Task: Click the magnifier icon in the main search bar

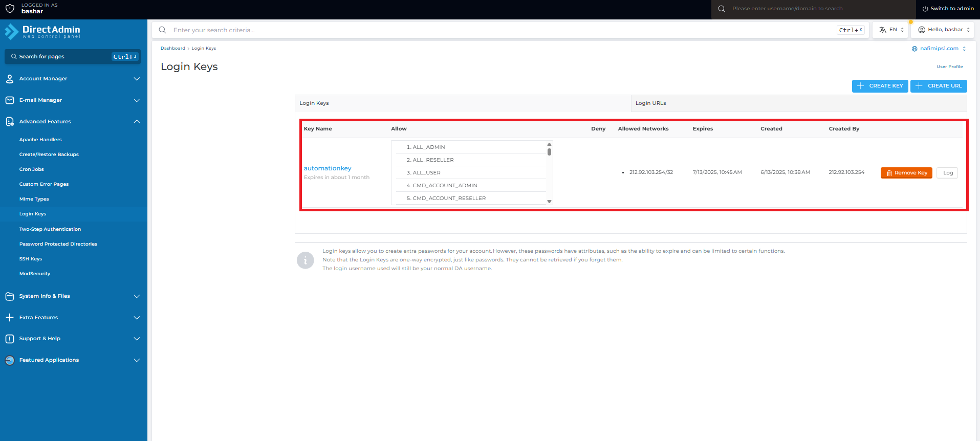Action: [162, 30]
